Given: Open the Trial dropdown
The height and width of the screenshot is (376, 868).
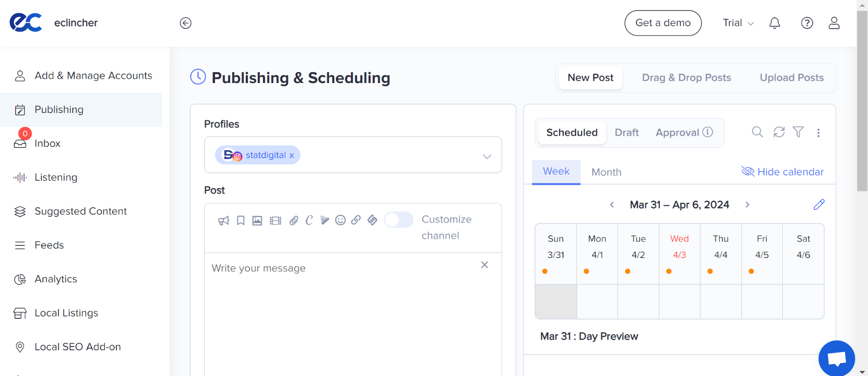Looking at the screenshot, I should click(738, 23).
